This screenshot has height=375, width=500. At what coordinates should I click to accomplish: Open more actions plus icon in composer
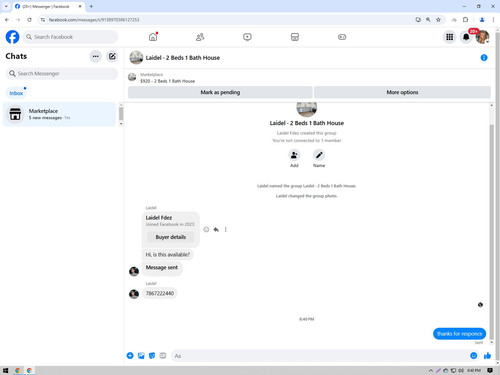130,356
